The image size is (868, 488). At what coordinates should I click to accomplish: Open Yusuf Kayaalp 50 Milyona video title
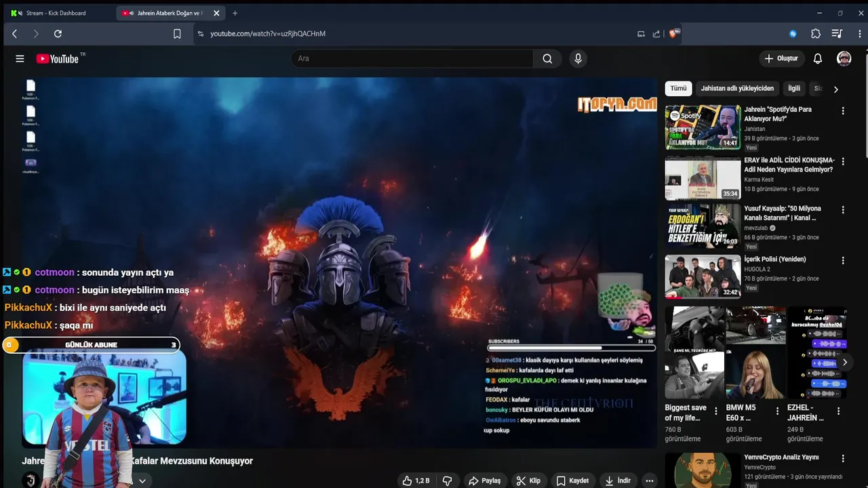point(783,213)
